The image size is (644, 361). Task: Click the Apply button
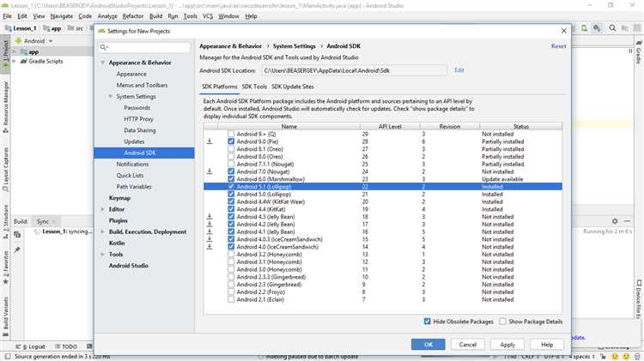(507, 344)
